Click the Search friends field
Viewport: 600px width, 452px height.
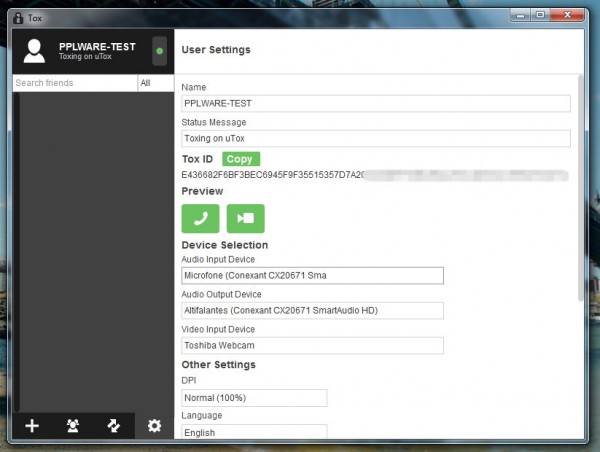(75, 83)
